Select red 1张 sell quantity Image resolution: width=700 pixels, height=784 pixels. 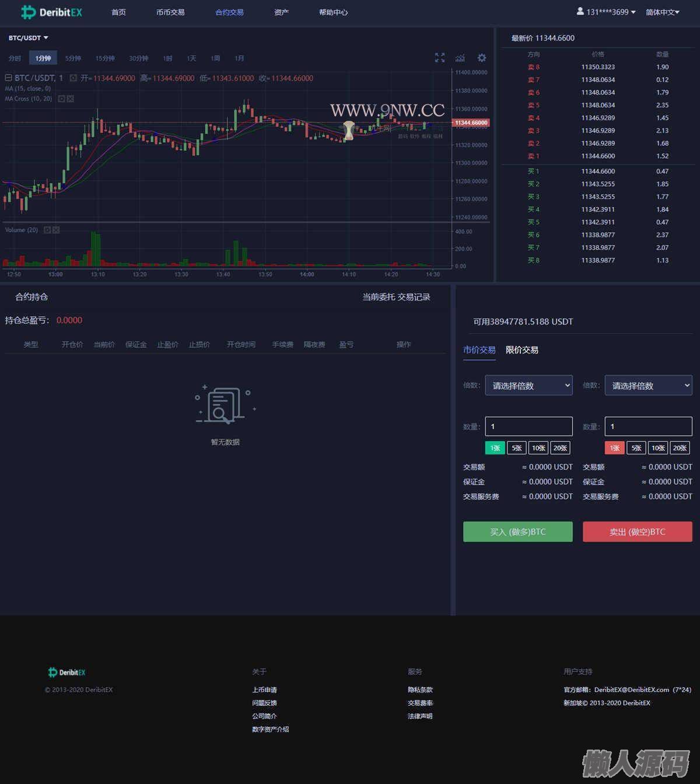[614, 448]
